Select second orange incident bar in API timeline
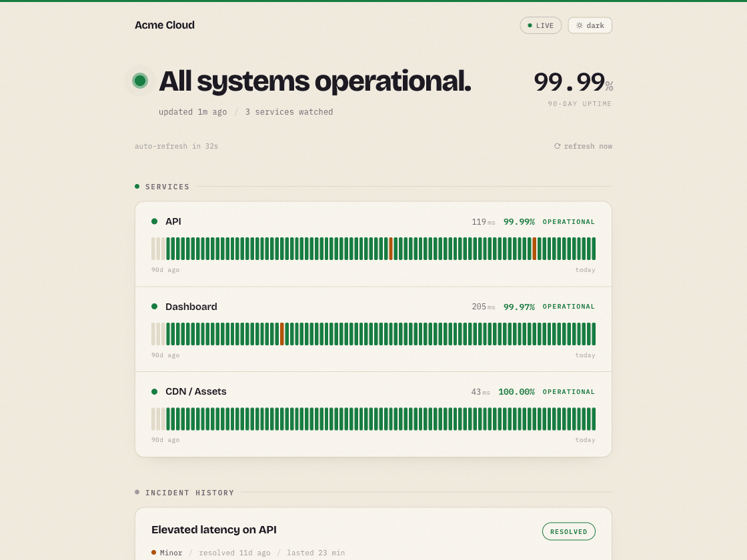Viewport: 747px width, 560px height. (x=534, y=249)
